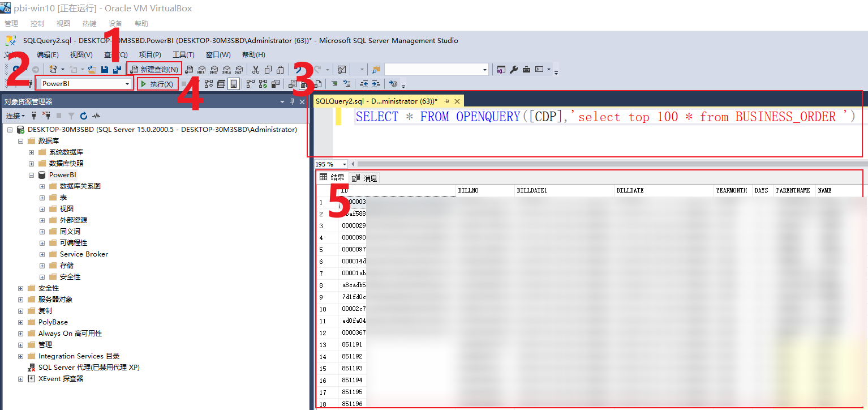Image resolution: width=868 pixels, height=410 pixels.
Task: Open Activity Monitor from Object Explorer toolbar
Action: point(96,116)
